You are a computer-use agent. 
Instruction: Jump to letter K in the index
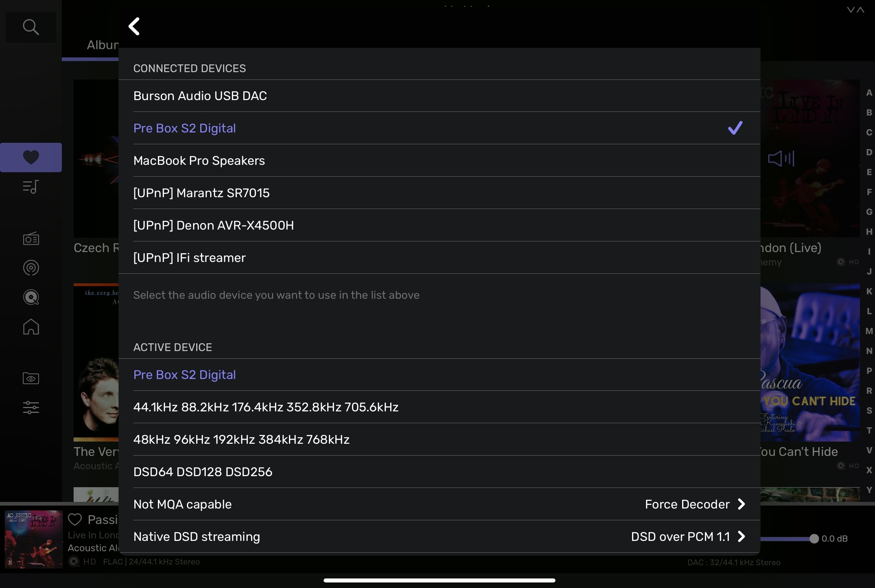(869, 291)
